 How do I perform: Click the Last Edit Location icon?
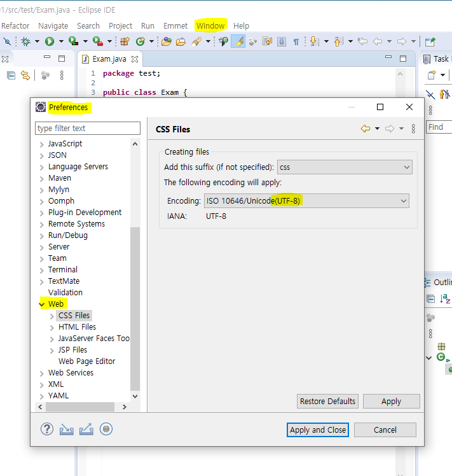point(362,41)
